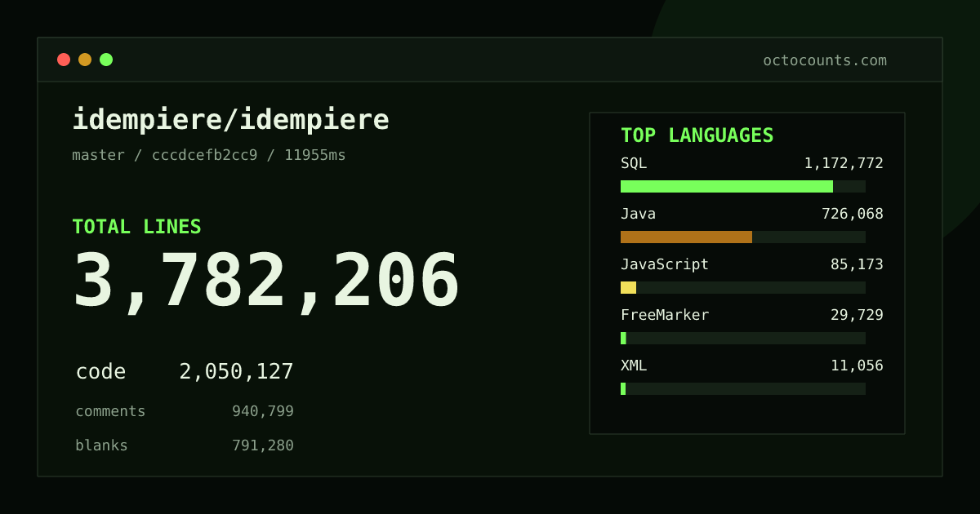Click the SQL language label
This screenshot has width=980, height=514.
pos(634,163)
